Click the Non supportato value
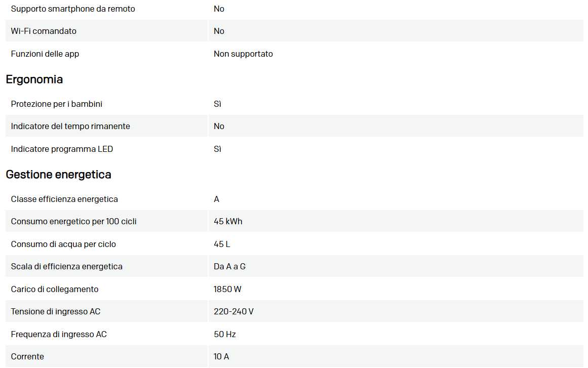The height and width of the screenshot is (368, 588). [243, 54]
